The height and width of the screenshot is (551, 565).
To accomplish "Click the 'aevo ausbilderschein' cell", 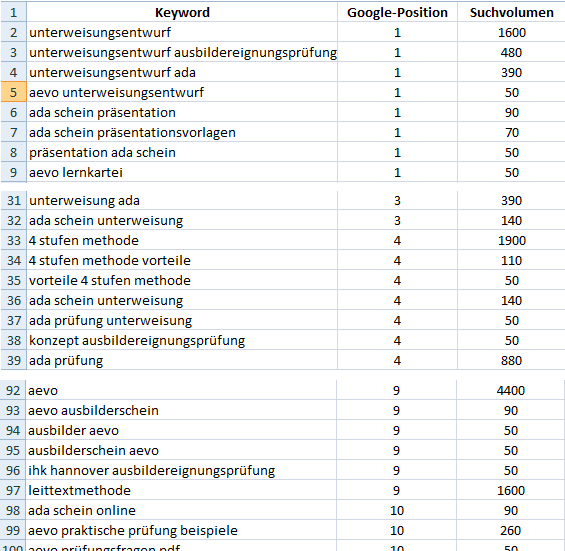I will coord(181,411).
